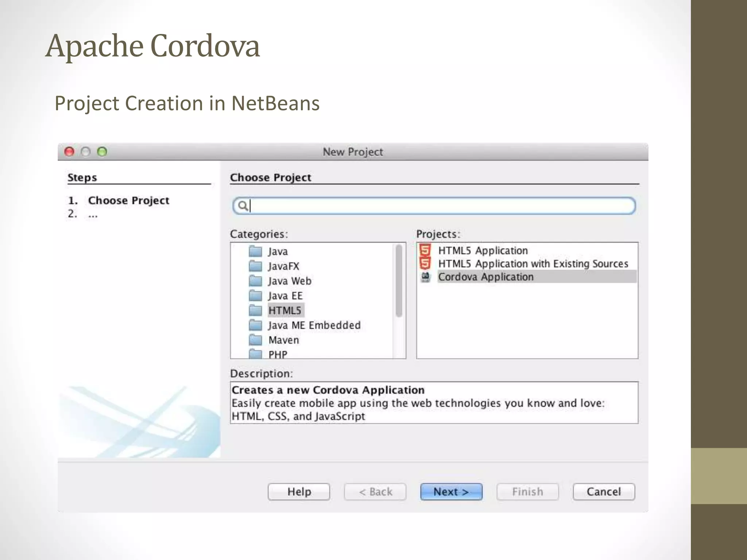Select the PHP category
The height and width of the screenshot is (560, 747).
pyautogui.click(x=278, y=354)
